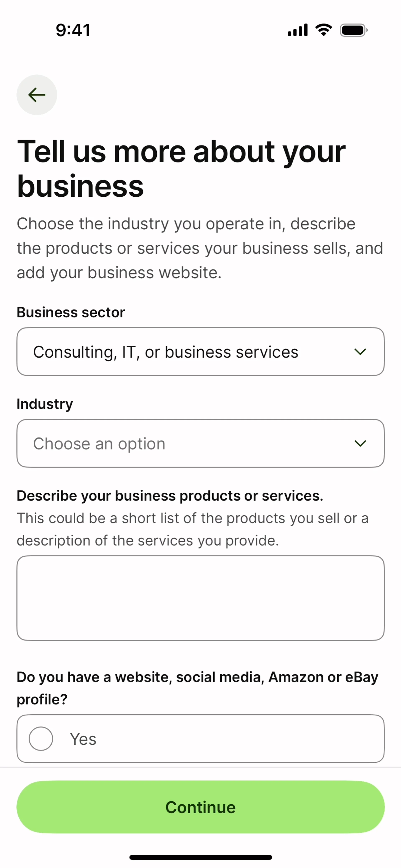Tap the 'Yes' option label text

[83, 739]
